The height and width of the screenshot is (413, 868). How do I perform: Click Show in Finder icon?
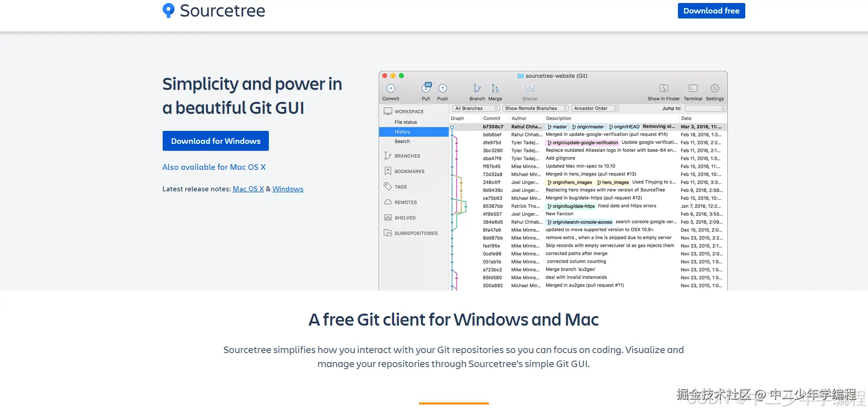pos(664,88)
